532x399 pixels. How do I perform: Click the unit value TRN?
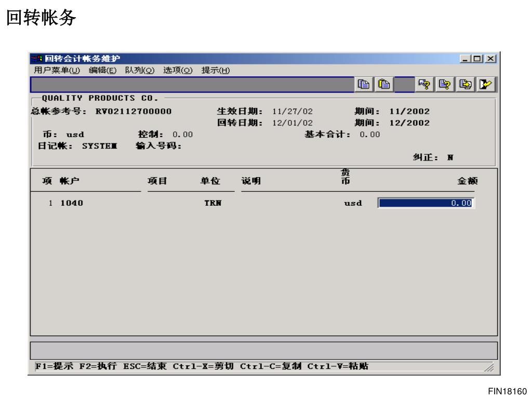(x=212, y=203)
